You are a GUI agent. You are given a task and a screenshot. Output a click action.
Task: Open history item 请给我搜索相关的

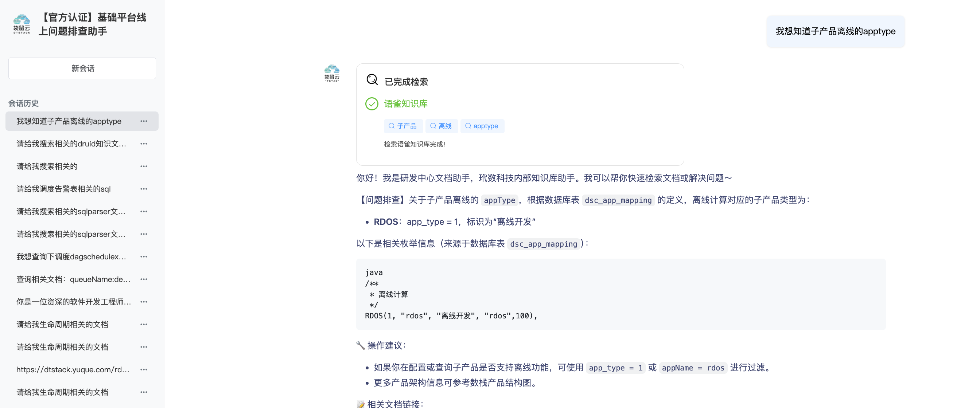coord(82,166)
